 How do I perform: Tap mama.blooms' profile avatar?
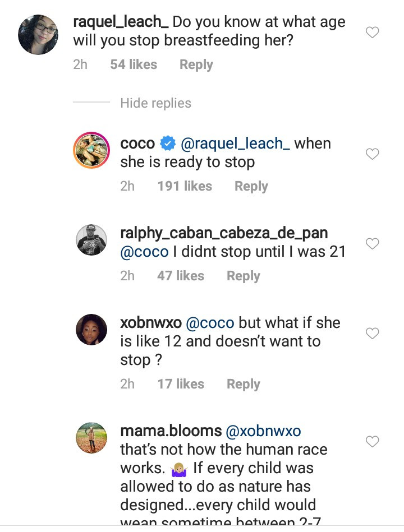[x=91, y=438]
